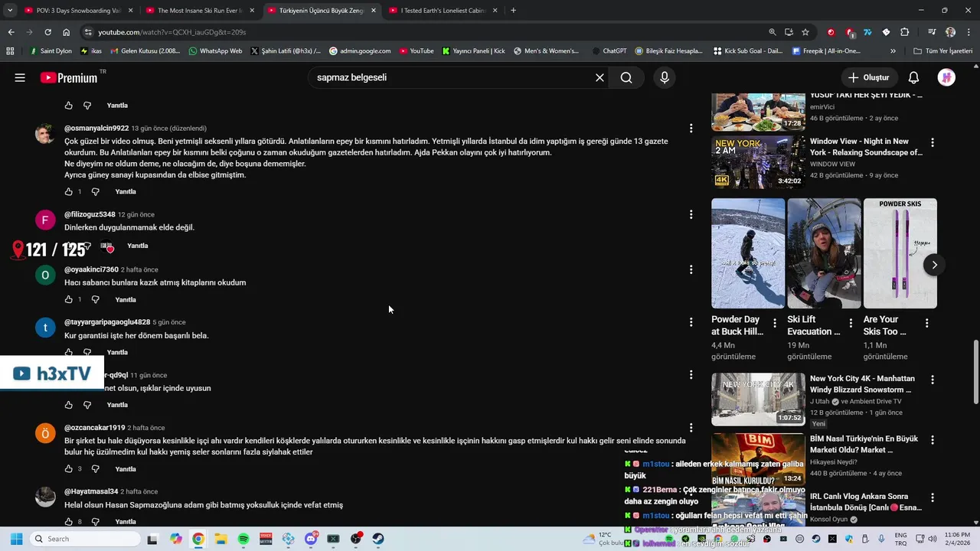Open the notifications bell
Viewport: 980px width, 551px height.
(913, 77)
